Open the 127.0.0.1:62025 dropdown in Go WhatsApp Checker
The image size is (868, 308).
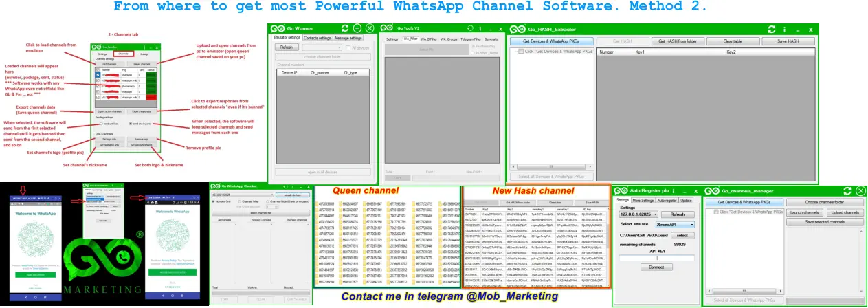[x=242, y=195]
